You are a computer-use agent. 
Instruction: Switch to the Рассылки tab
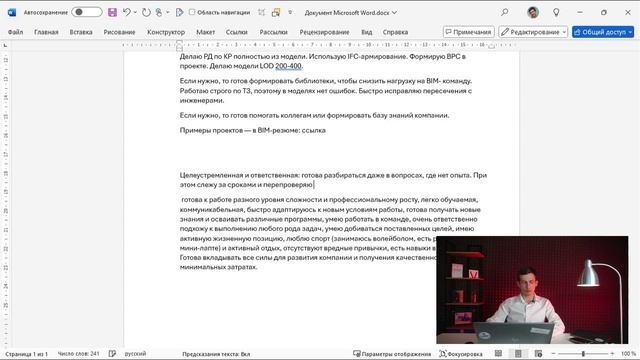coord(273,32)
